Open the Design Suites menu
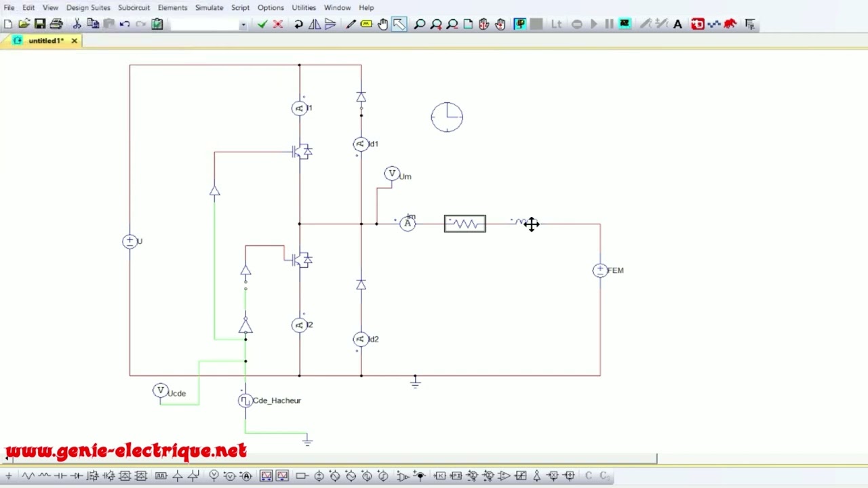 point(88,7)
